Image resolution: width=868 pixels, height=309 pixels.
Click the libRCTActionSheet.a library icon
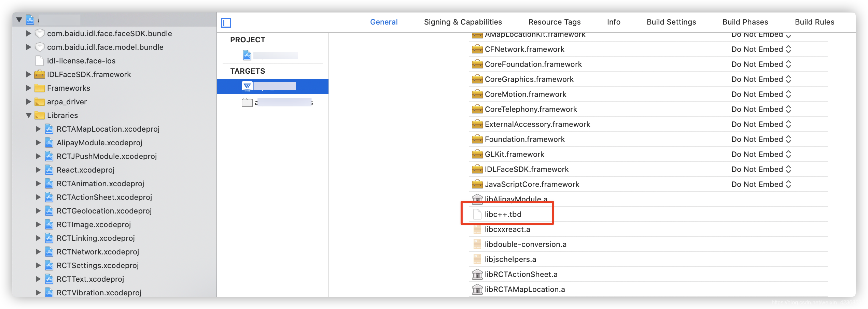(x=477, y=274)
